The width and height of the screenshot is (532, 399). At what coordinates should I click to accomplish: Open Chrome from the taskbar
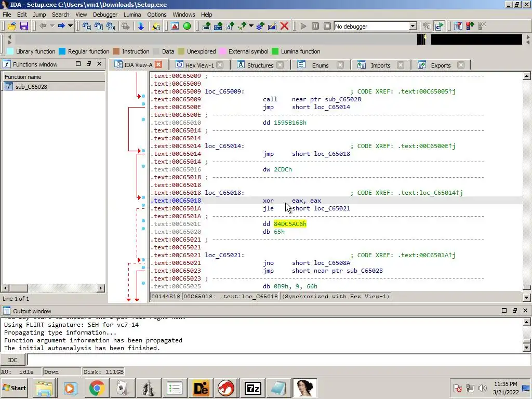pos(97,388)
